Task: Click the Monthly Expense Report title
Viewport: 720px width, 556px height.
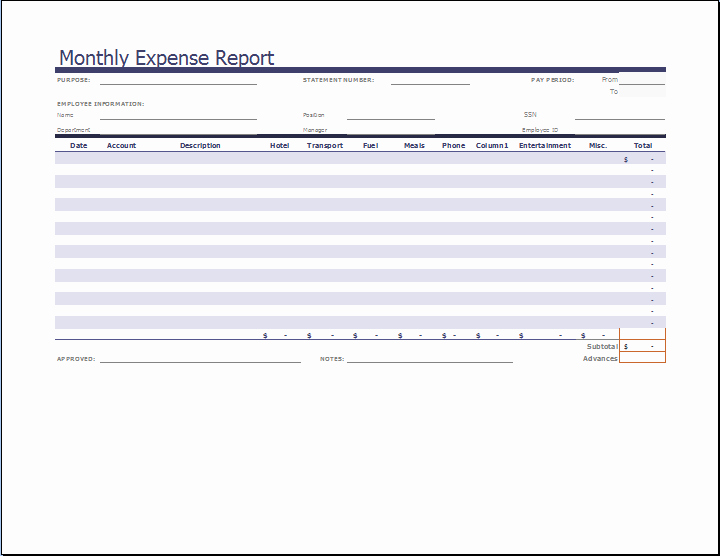Action: pos(166,58)
